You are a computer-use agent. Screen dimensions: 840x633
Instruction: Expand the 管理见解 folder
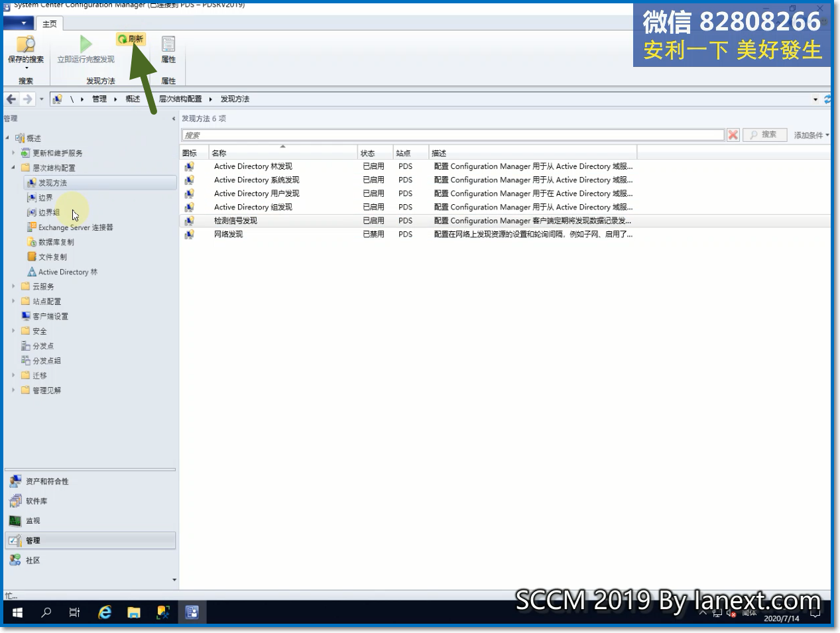coord(13,390)
